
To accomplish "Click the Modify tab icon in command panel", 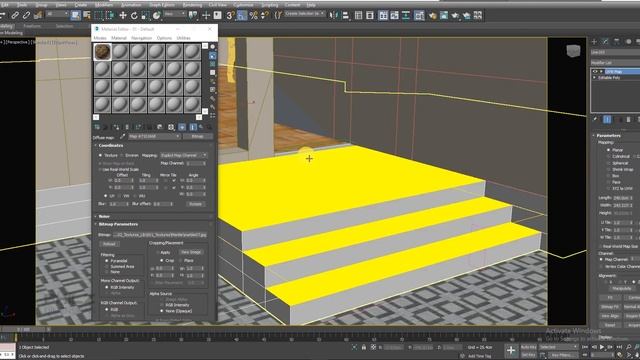I will tap(606, 42).
